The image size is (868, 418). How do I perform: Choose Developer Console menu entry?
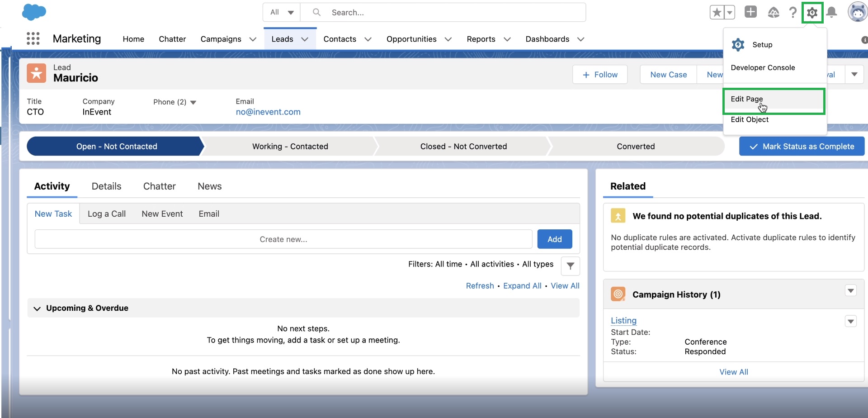coord(775,67)
